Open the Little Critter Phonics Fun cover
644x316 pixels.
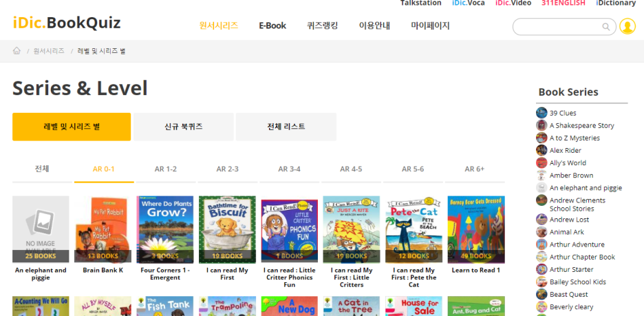click(289, 229)
